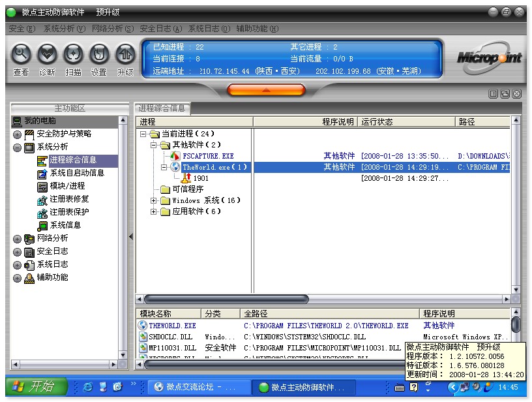Click the 查看 (View) magnifier toolbar icon

pos(22,54)
